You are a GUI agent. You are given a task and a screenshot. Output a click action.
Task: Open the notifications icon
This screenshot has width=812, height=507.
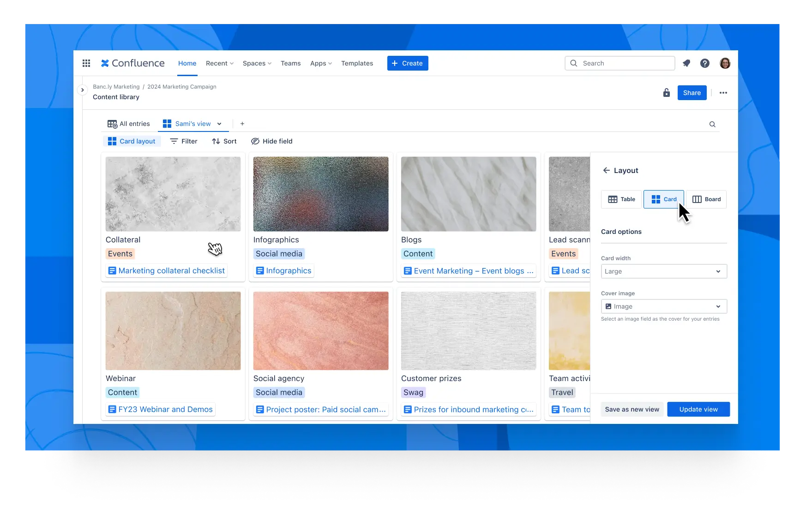pyautogui.click(x=686, y=63)
